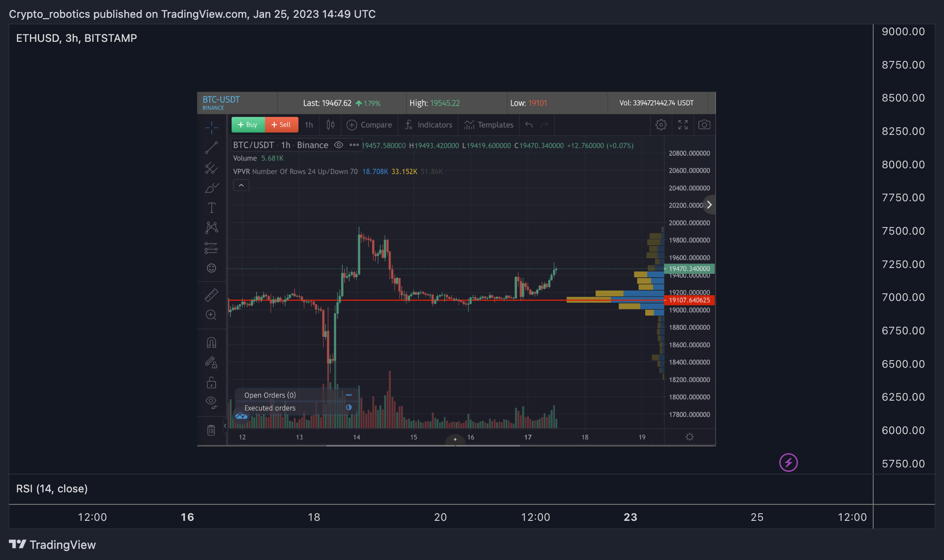Open BTC/USDT legend three-dots menu
Image resolution: width=944 pixels, height=560 pixels.
coord(354,145)
